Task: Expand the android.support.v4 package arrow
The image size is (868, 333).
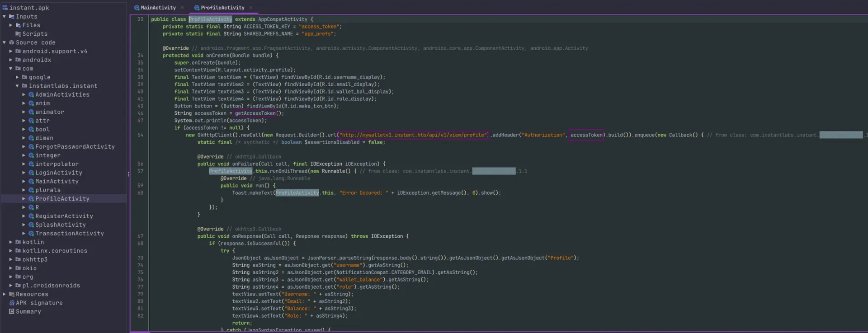Action: [x=11, y=51]
